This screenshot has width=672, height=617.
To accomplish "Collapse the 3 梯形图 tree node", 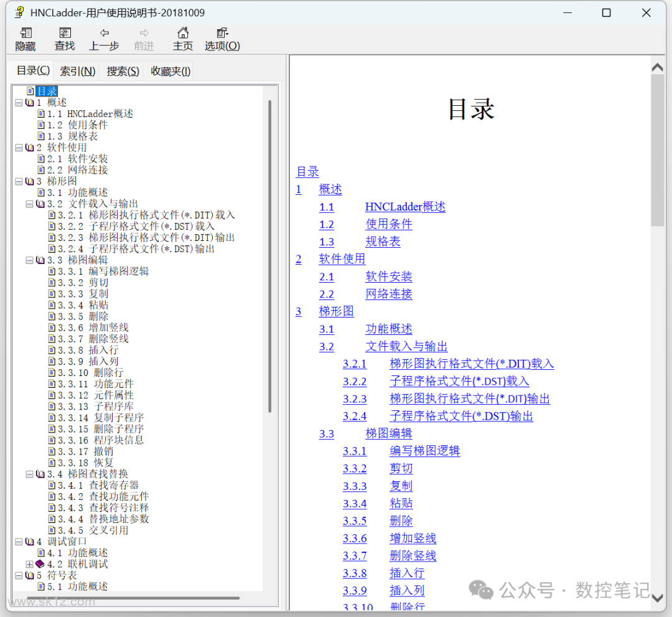I will [19, 181].
